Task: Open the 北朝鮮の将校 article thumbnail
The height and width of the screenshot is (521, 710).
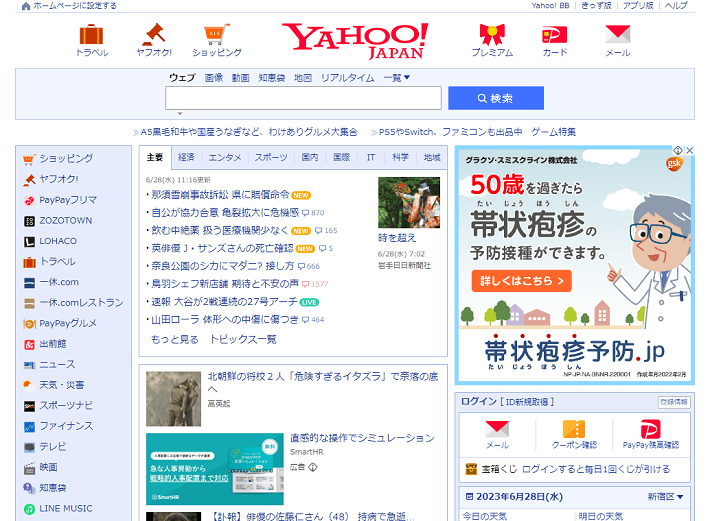Action: [173, 399]
